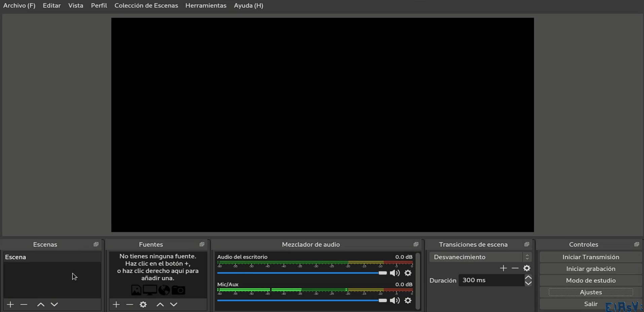Move scene down with arrow
The width and height of the screenshot is (644, 312).
click(54, 305)
